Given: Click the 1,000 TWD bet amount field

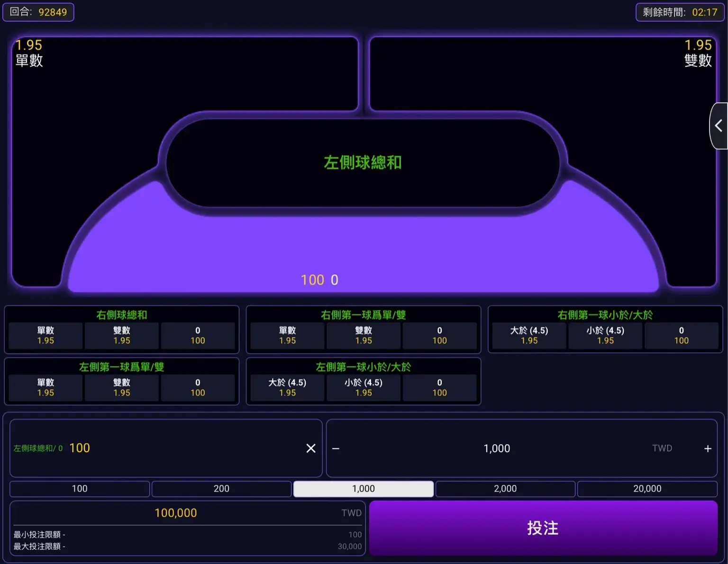Looking at the screenshot, I should pos(497,448).
